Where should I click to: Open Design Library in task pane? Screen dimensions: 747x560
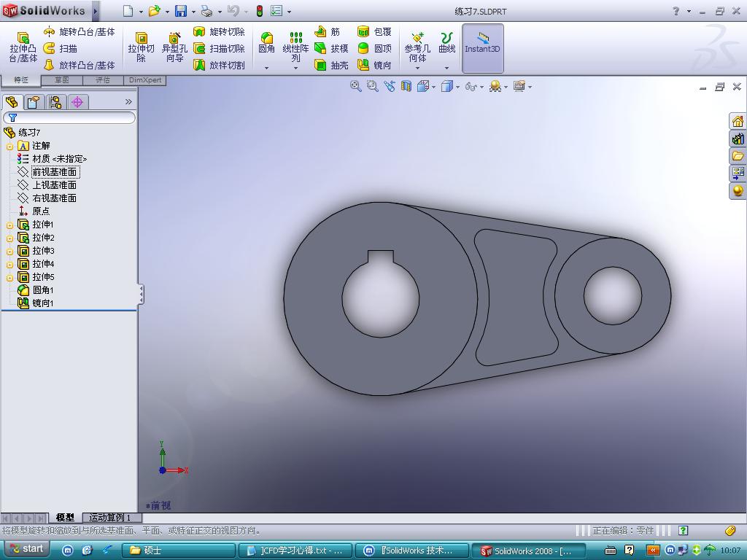(738, 139)
